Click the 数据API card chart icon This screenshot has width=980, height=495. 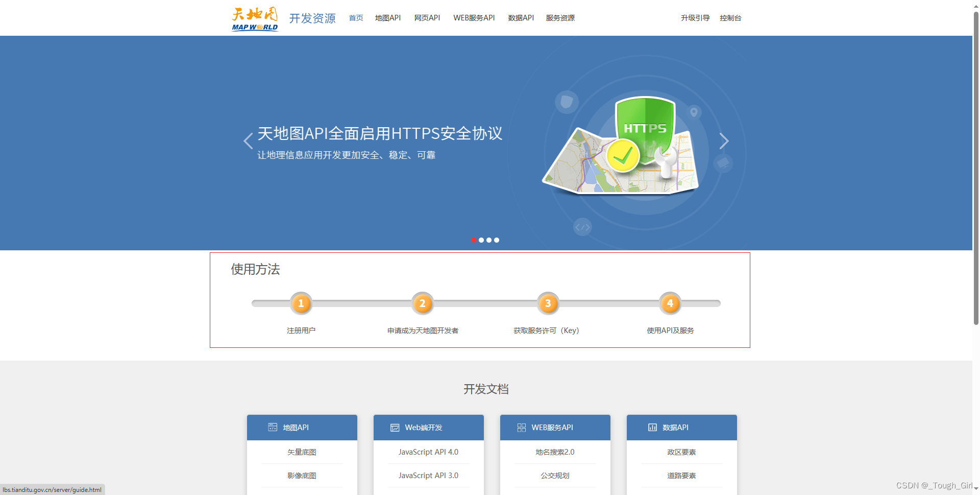tap(652, 428)
